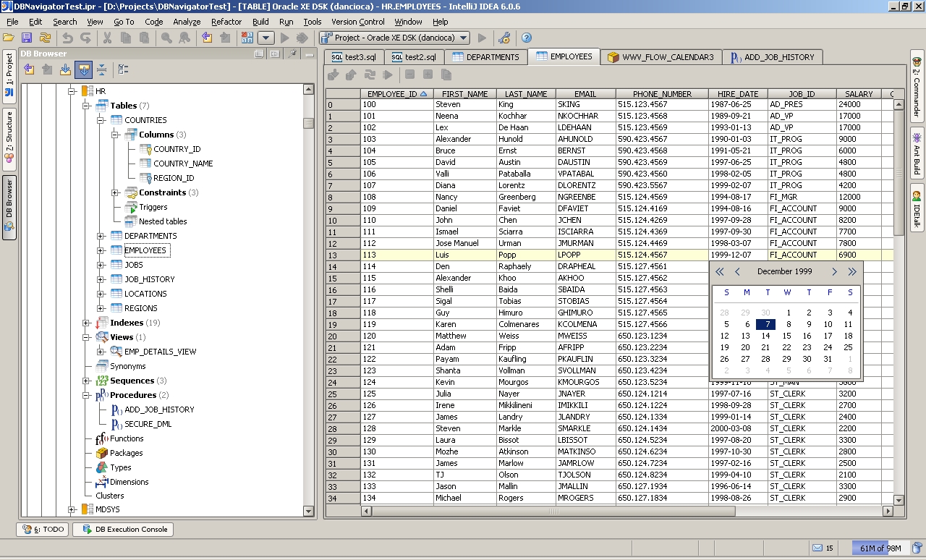Jump to previous year in calendar
Viewport: 926px width, 560px height.
719,272
